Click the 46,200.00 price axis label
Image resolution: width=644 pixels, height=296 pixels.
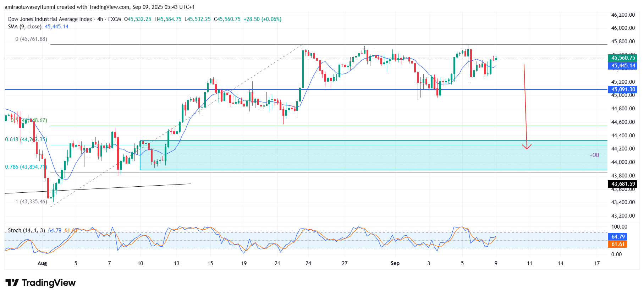(x=623, y=15)
